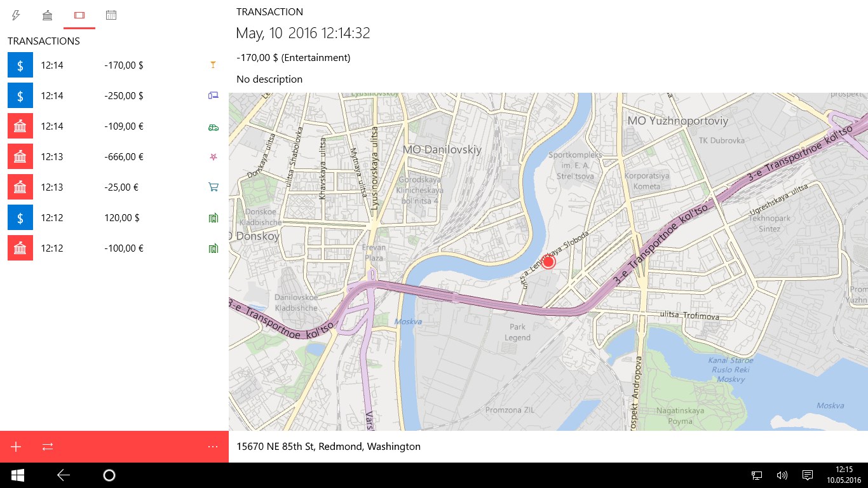This screenshot has width=868, height=488.
Task: Click the volume speaker tray icon
Action: tap(782, 475)
